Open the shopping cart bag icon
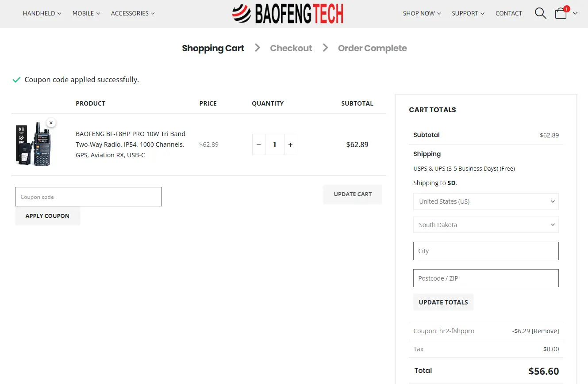The width and height of the screenshot is (588, 384). 561,13
